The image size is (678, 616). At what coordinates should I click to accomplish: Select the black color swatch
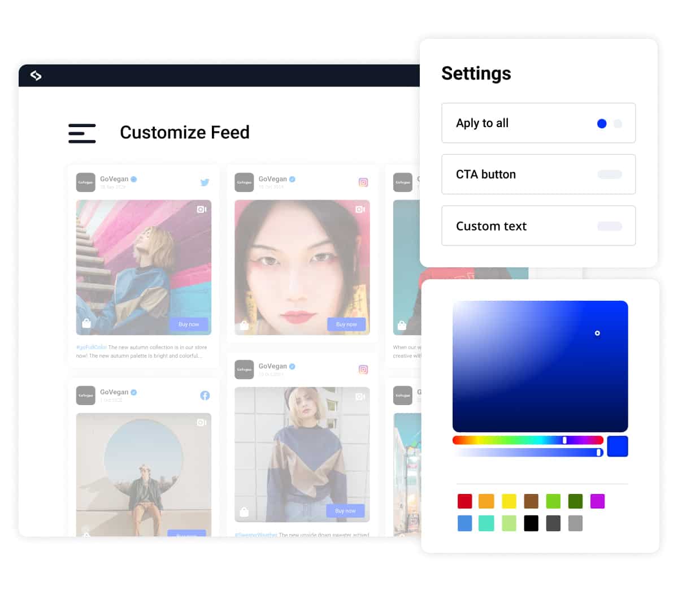coord(531,523)
